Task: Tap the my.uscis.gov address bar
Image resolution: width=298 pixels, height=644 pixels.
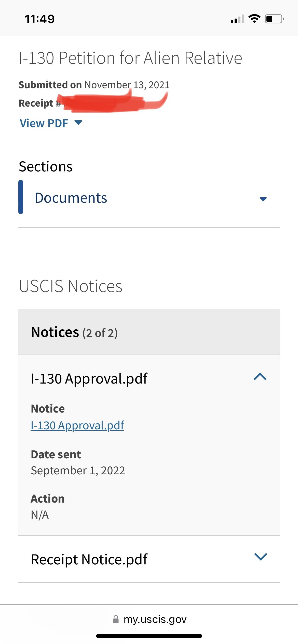Action: click(149, 619)
